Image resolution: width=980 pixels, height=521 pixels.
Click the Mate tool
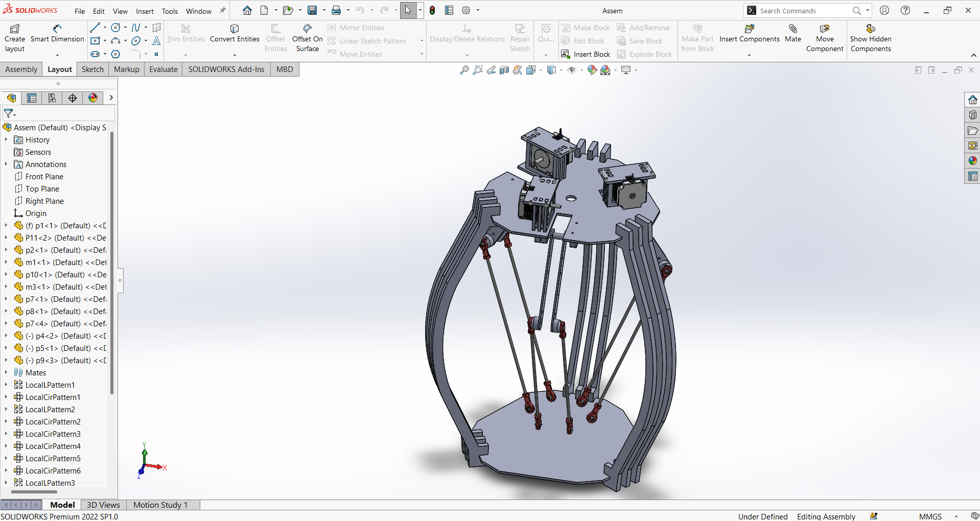793,34
